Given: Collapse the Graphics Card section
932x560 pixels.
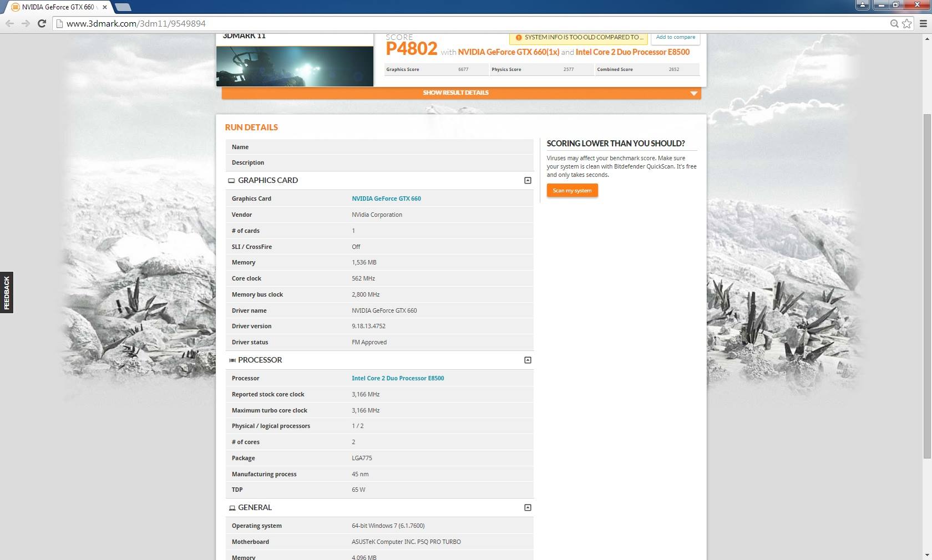Looking at the screenshot, I should click(528, 180).
